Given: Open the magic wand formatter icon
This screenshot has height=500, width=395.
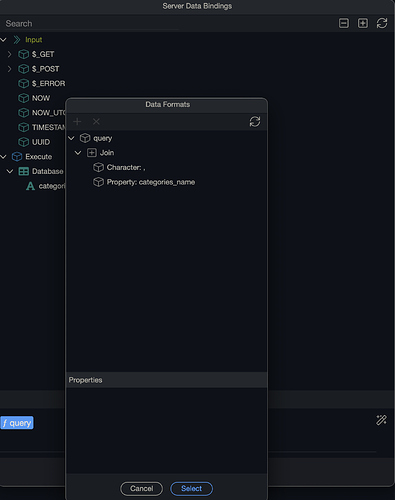Looking at the screenshot, I should click(x=381, y=420).
